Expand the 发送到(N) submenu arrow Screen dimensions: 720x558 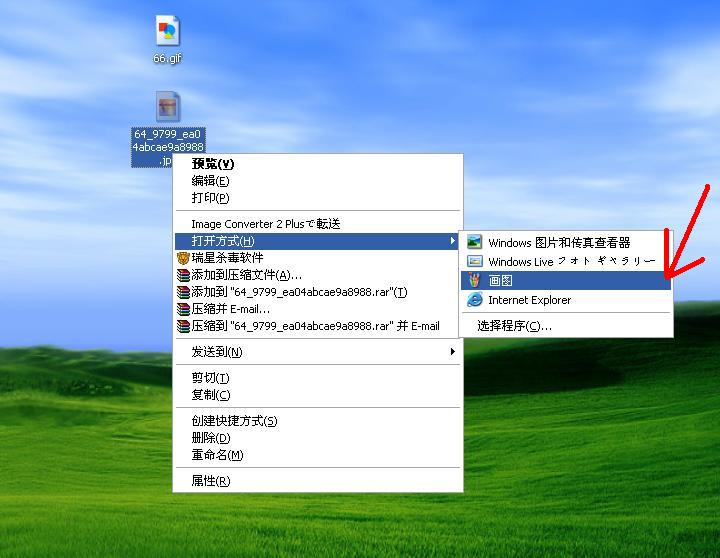point(453,351)
